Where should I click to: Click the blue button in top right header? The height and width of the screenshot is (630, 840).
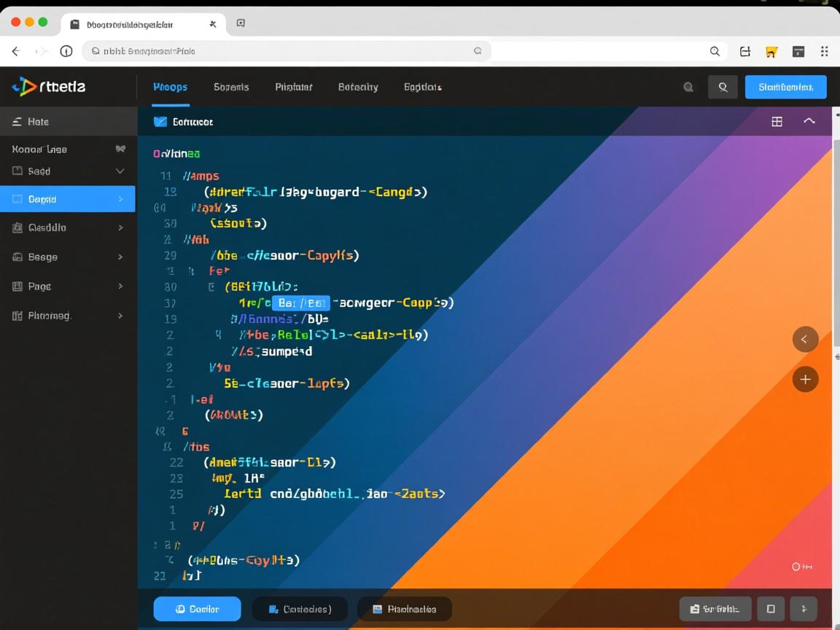(785, 87)
